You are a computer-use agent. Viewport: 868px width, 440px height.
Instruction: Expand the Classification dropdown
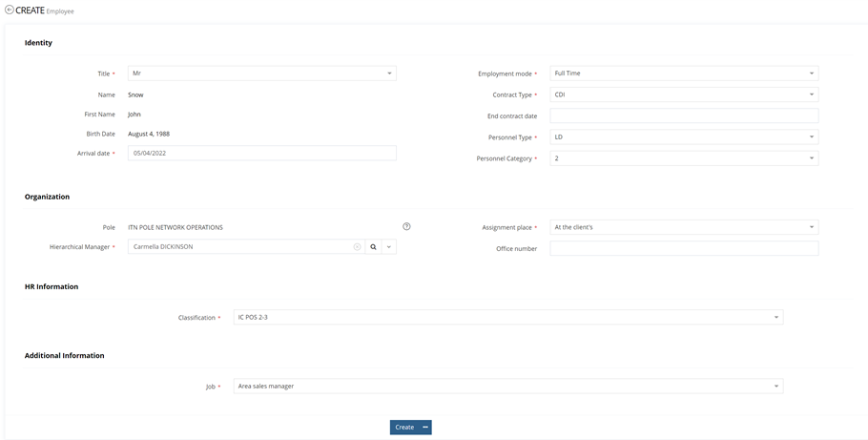coord(775,317)
